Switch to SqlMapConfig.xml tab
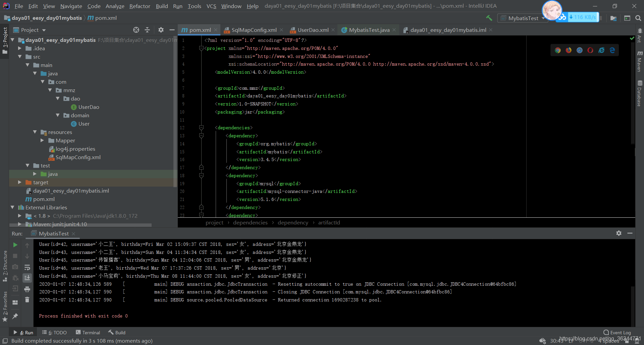Viewport: 644px width, 345px height. coord(254,30)
